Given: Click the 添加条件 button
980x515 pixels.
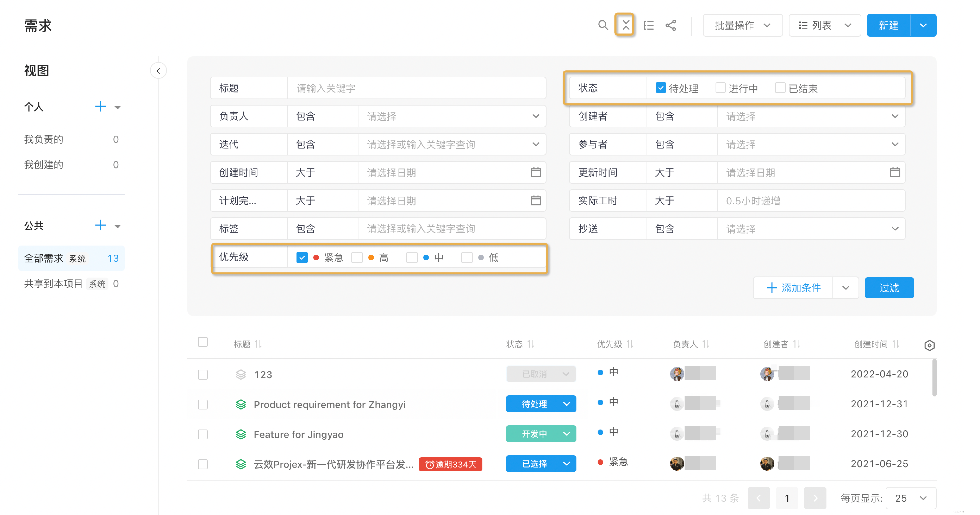Looking at the screenshot, I should [793, 288].
